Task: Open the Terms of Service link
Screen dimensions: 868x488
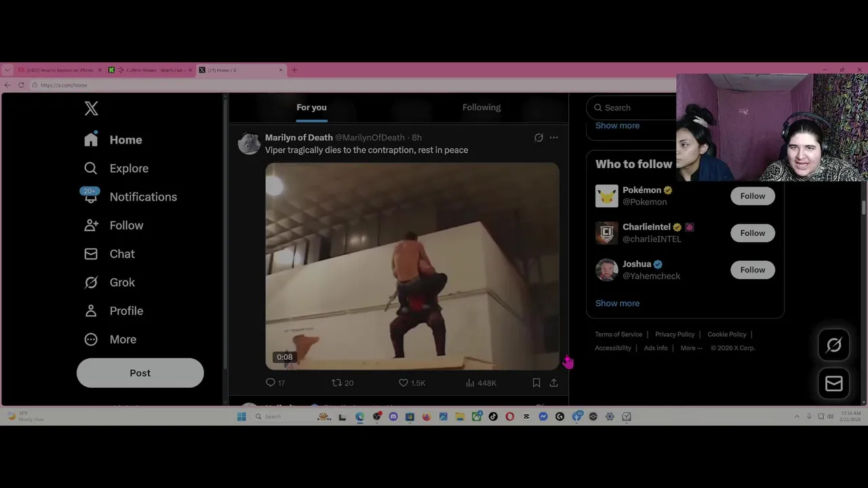Action: coord(618,334)
